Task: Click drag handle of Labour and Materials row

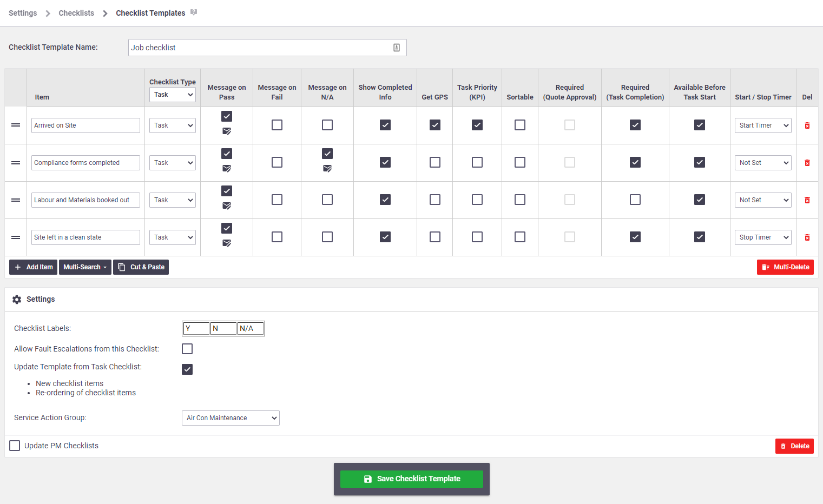Action: 16,200
